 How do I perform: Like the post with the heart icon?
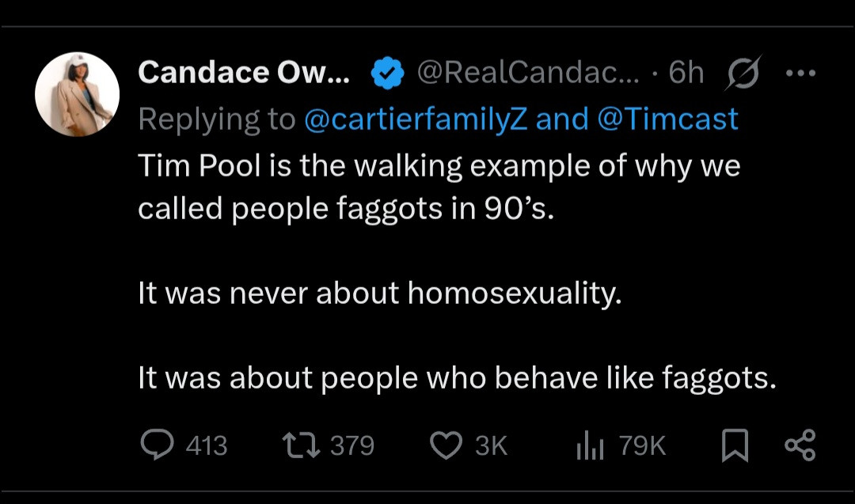(x=446, y=445)
